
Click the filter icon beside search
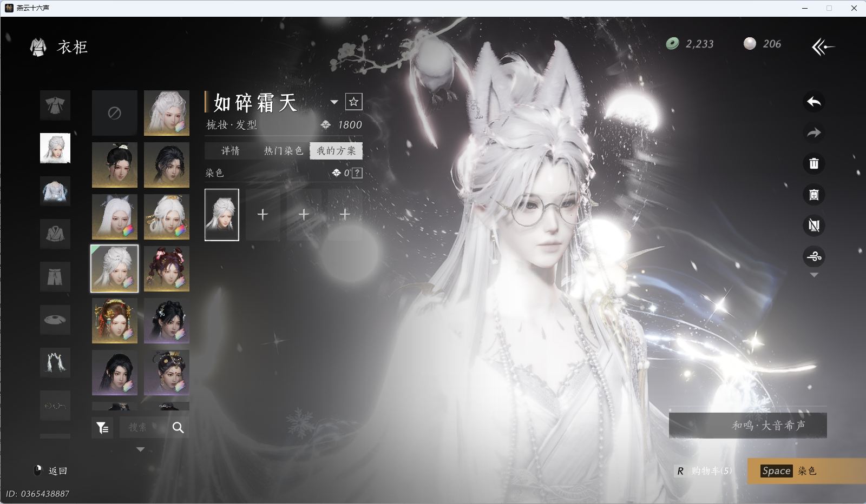102,428
